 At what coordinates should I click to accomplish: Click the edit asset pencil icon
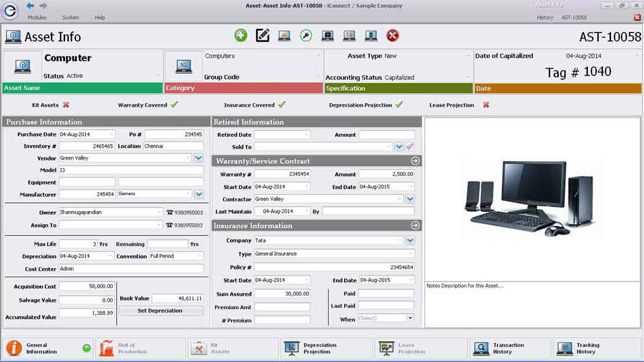(263, 36)
